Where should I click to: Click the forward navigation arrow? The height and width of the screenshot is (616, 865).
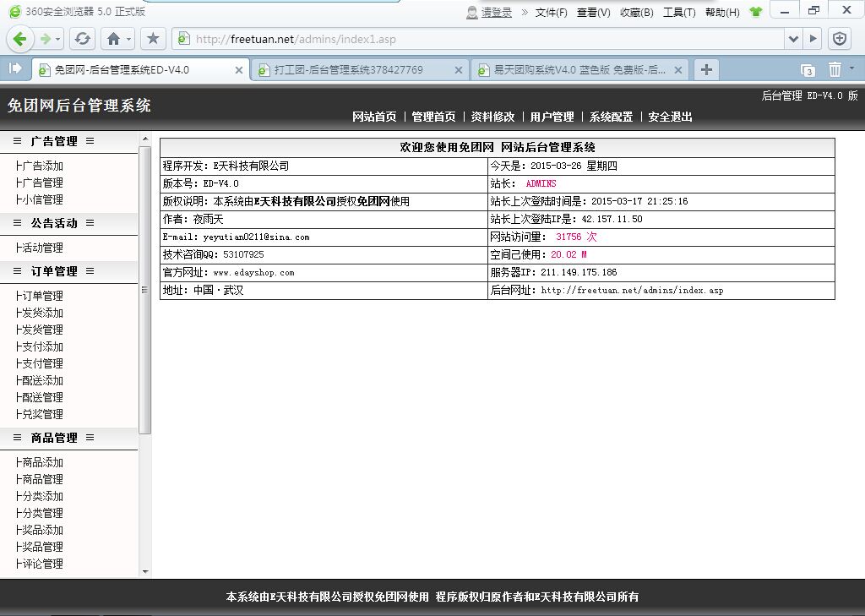[x=46, y=39]
